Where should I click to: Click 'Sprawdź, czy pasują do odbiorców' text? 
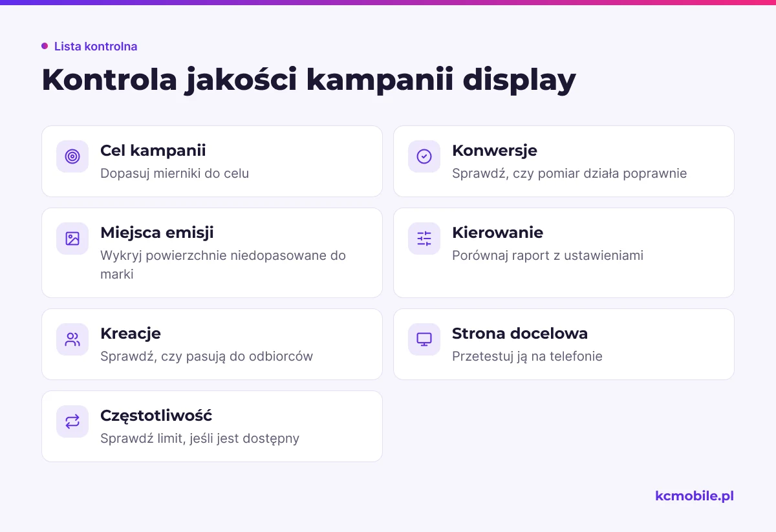(x=207, y=356)
